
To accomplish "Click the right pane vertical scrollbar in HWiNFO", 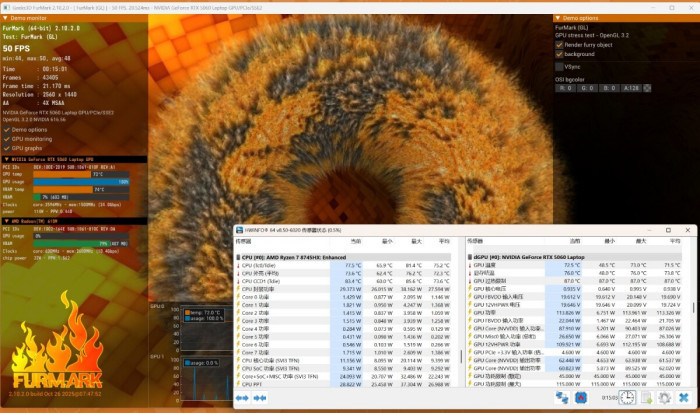I will pos(693,308).
